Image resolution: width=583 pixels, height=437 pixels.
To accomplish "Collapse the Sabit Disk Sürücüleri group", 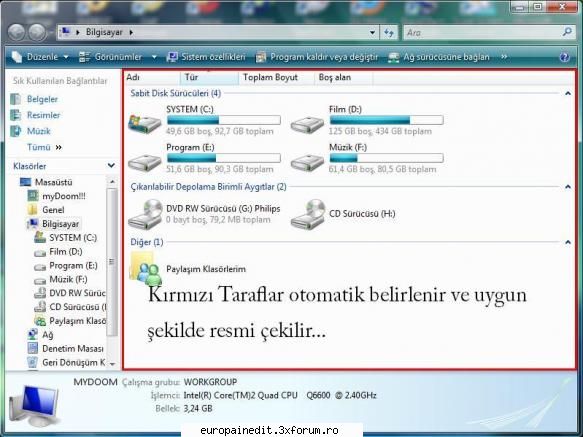I will pyautogui.click(x=567, y=93).
